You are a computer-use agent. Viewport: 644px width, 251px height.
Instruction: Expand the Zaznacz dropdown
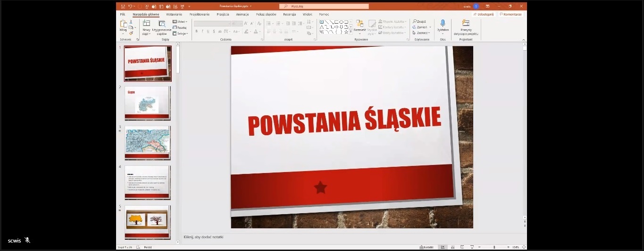tap(422, 33)
